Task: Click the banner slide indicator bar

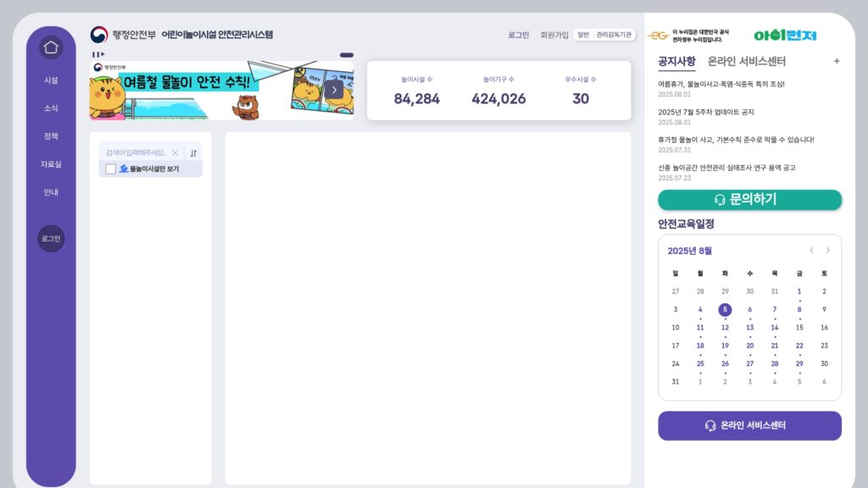Action: pyautogui.click(x=347, y=55)
